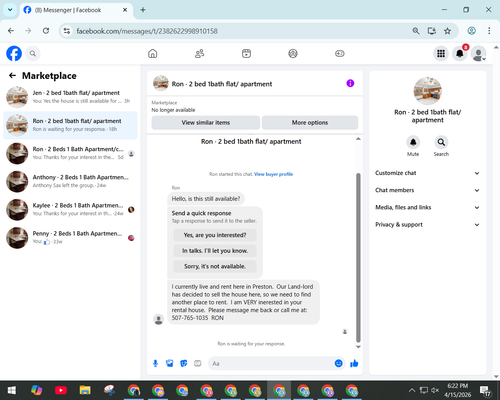Open Chrome three-dot menu
Image resolution: width=500 pixels, height=400 pixels.
click(x=489, y=31)
